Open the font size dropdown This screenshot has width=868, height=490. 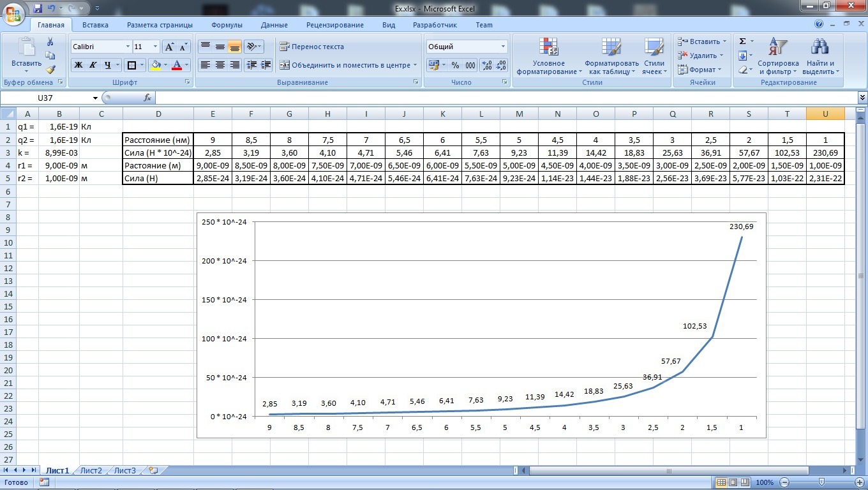click(x=155, y=47)
